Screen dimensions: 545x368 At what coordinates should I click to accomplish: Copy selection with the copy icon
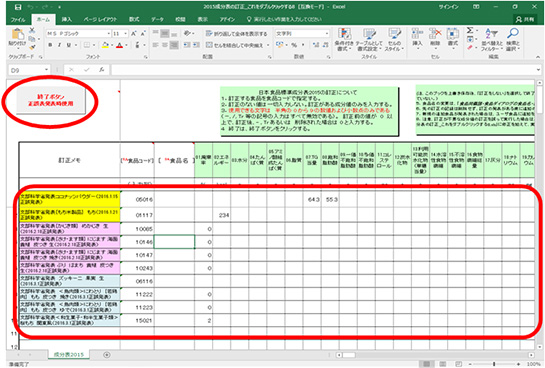[x=32, y=39]
